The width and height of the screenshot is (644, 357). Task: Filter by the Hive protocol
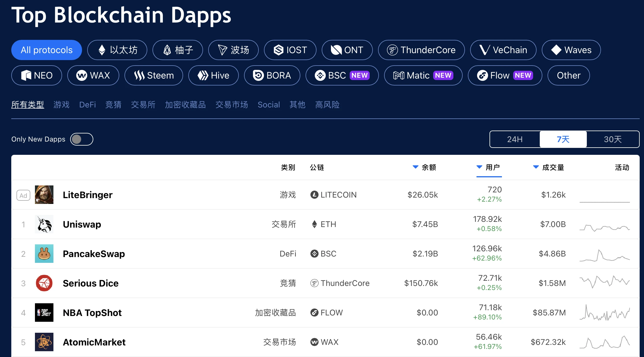click(213, 75)
